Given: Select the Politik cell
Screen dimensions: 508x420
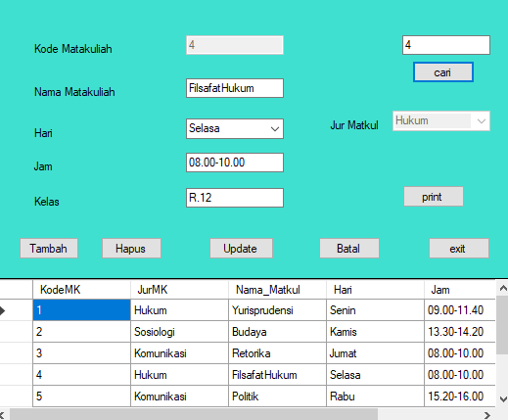Looking at the screenshot, I should (277, 397).
